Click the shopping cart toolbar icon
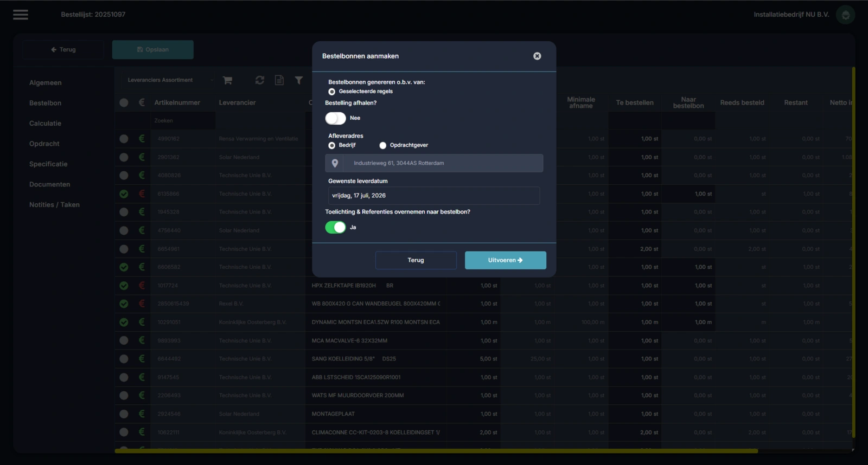The width and height of the screenshot is (868, 465). 227,80
